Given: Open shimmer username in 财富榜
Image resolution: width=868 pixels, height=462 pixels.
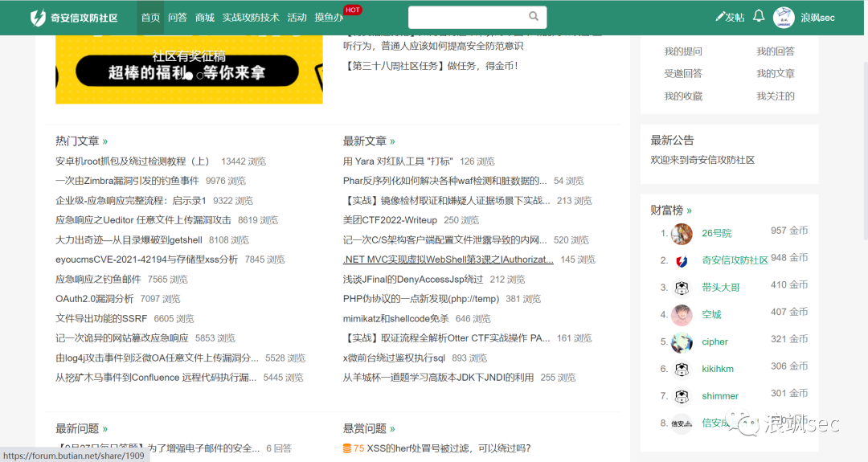Looking at the screenshot, I should [x=720, y=396].
